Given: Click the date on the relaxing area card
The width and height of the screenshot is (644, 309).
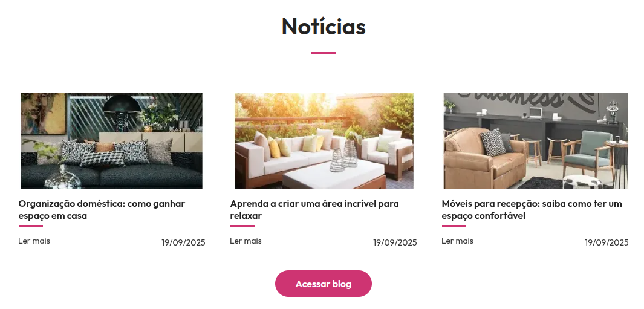Looking at the screenshot, I should point(395,243).
